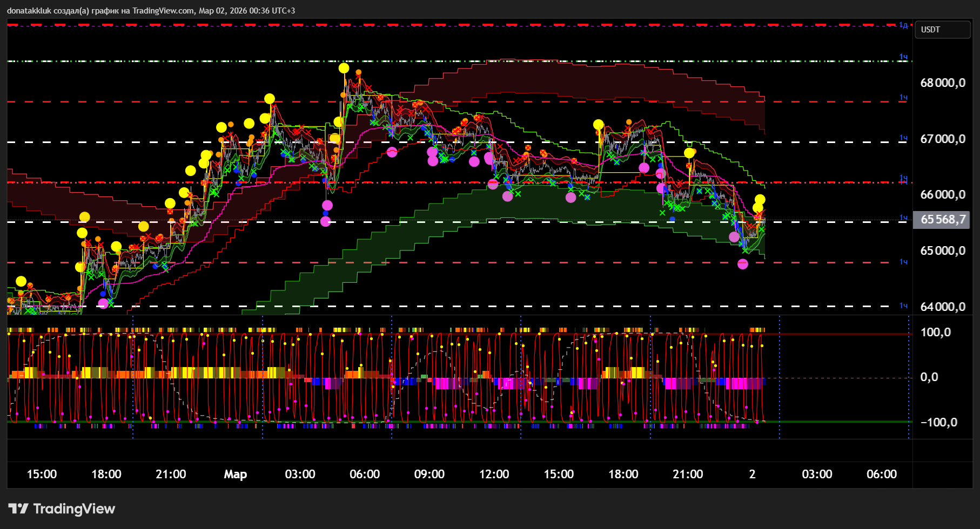Click the 1ч label beside 64 000 level
980x529 pixels.
pyautogui.click(x=903, y=306)
